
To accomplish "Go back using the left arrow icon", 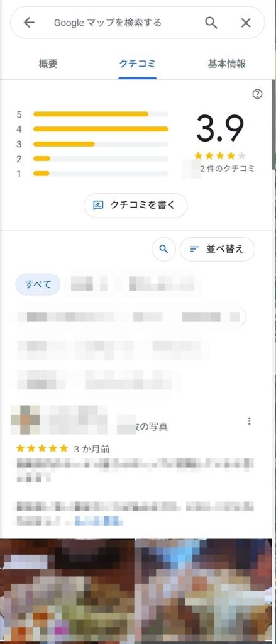I will [x=29, y=23].
